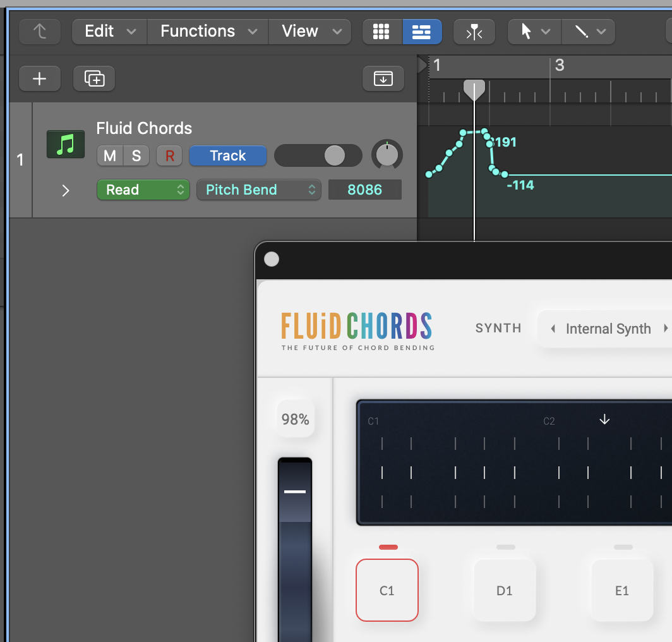Expand the track automation disclosure chevron

click(65, 190)
